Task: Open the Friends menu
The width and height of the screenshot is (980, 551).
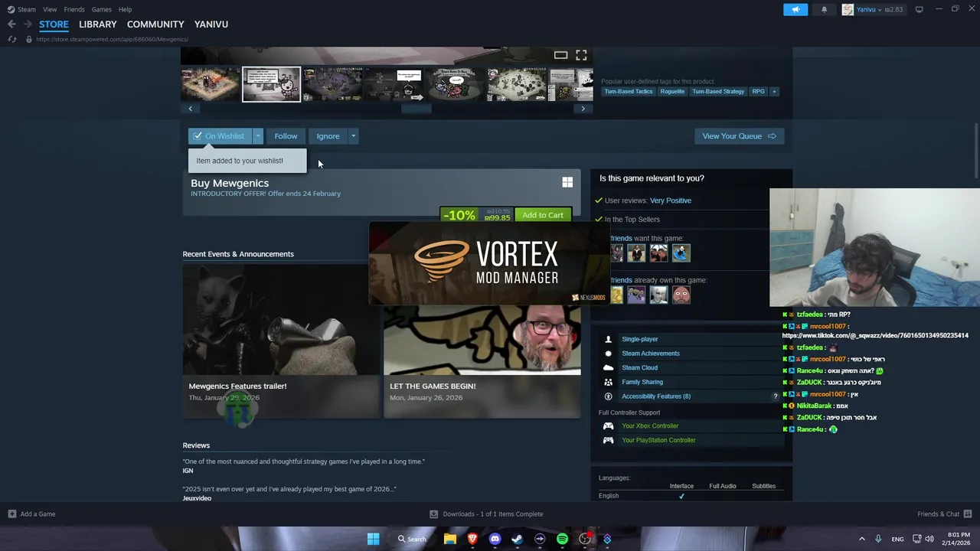Action: [74, 9]
